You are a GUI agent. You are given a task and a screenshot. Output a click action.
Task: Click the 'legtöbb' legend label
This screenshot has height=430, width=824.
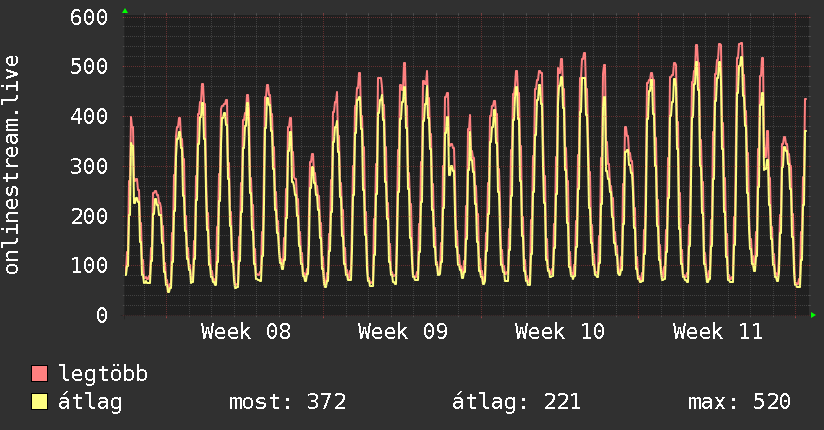[x=103, y=373]
